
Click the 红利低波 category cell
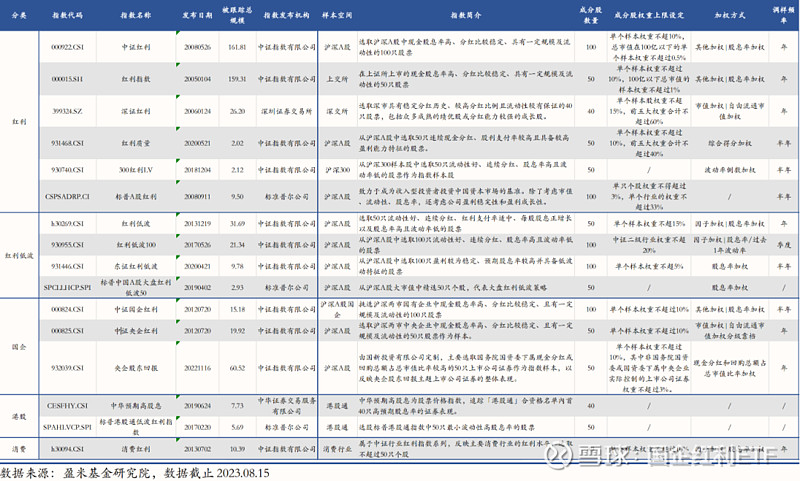pos(19,255)
